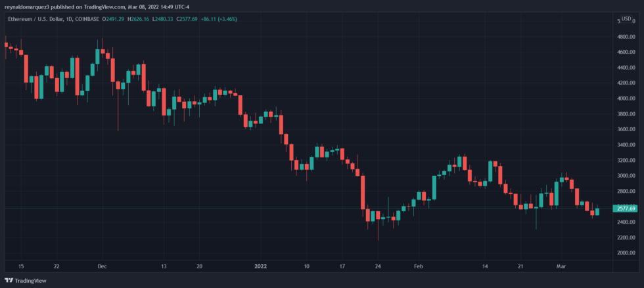
Task: Click the Dec marker on time axis
Action: pos(102,266)
